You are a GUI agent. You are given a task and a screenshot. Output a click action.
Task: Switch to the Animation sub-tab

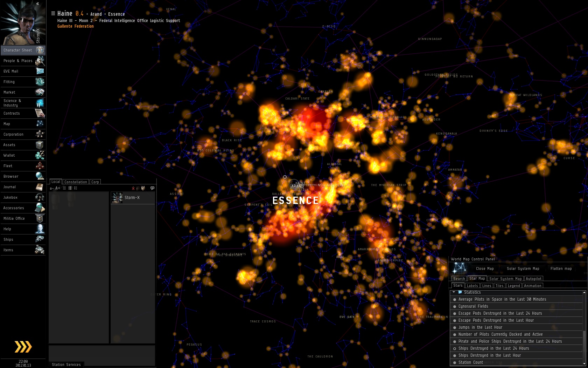coord(533,286)
